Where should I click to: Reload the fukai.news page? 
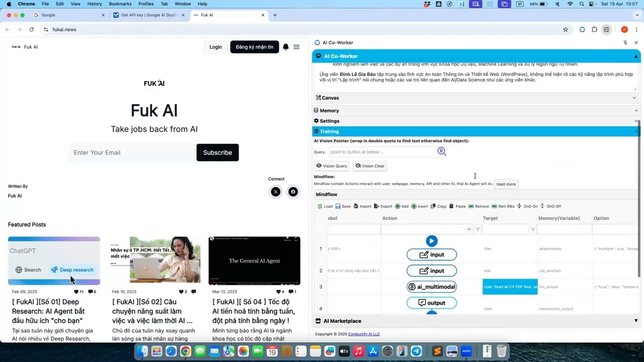[x=31, y=30]
